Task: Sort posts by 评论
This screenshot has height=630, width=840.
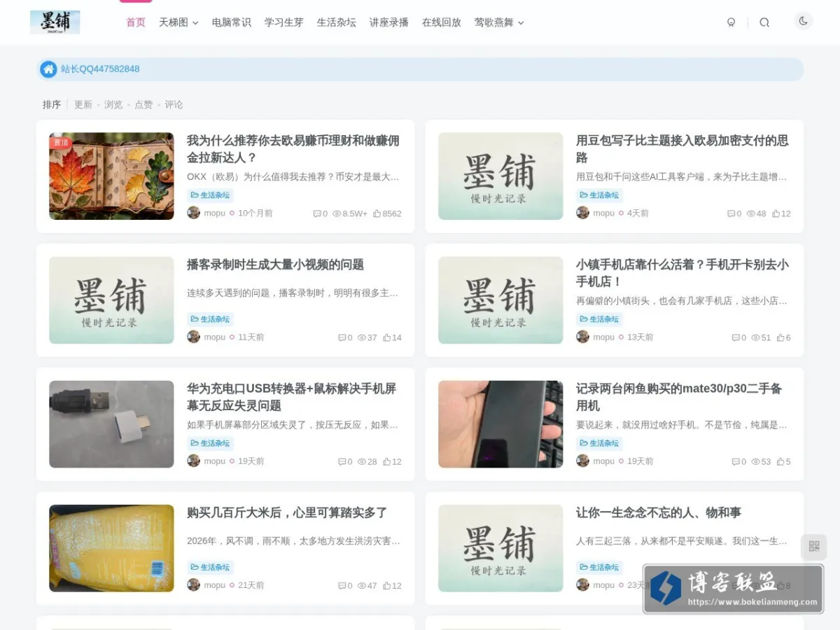Action: pyautogui.click(x=174, y=104)
